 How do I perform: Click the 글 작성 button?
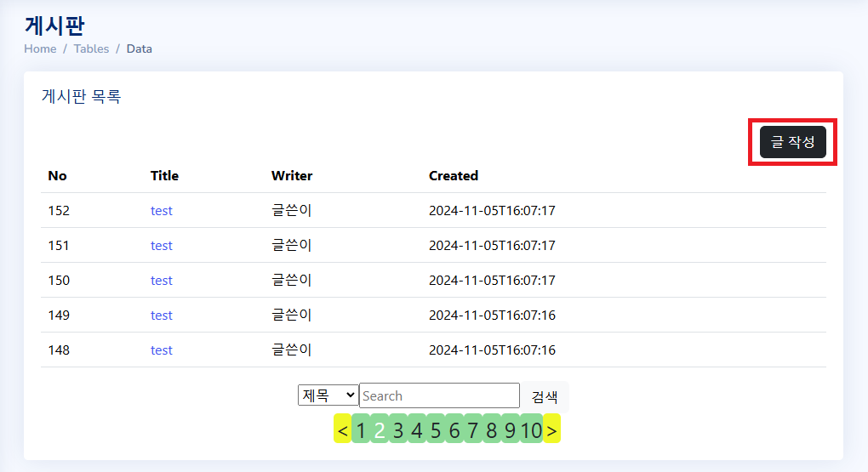tap(793, 142)
